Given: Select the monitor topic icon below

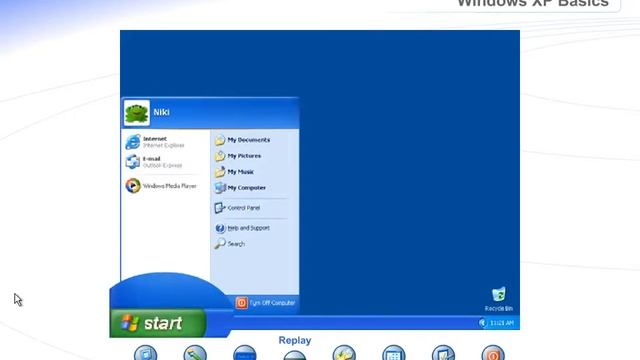Looking at the screenshot, I should tap(146, 353).
